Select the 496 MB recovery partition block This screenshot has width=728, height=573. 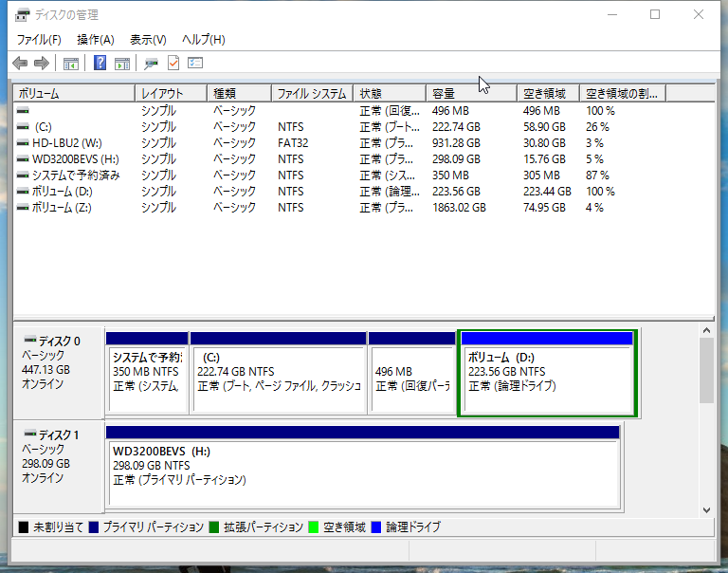click(411, 373)
